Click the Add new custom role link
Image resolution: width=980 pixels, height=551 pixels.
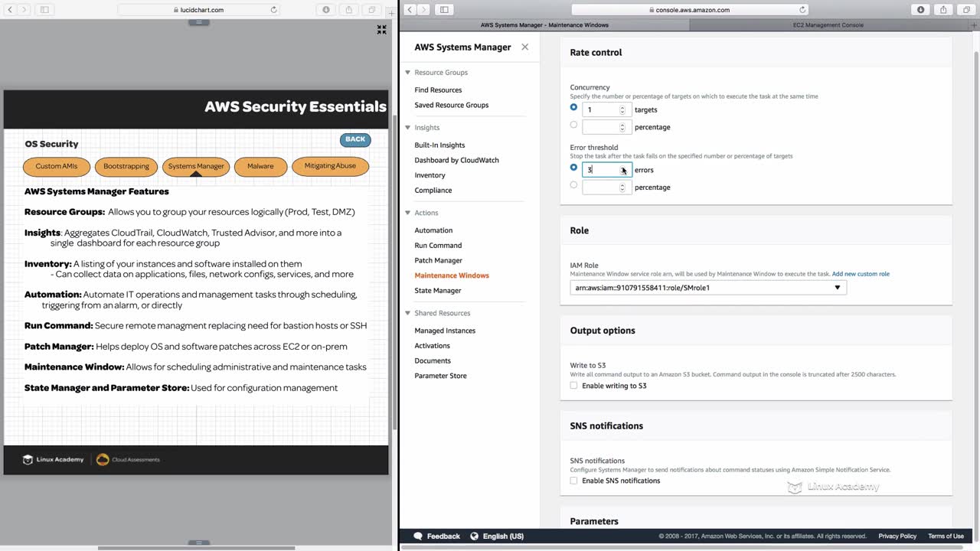861,274
